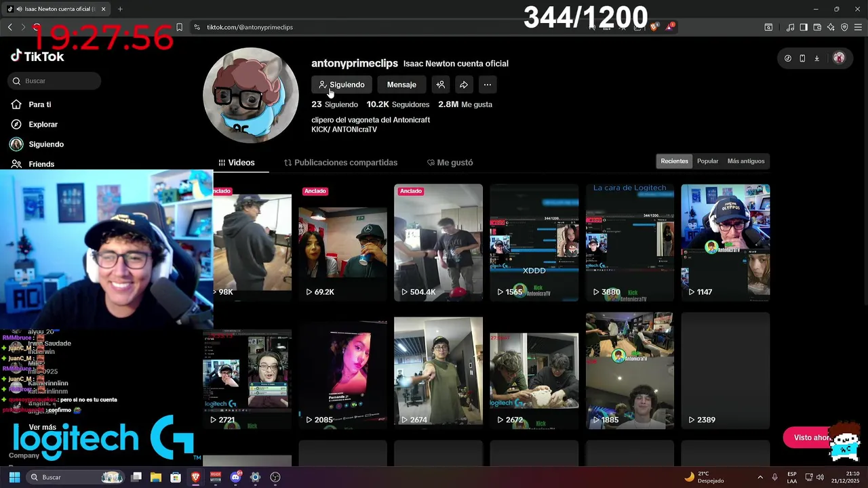Open La cara de Logitech video
The height and width of the screenshot is (488, 868).
(630, 243)
